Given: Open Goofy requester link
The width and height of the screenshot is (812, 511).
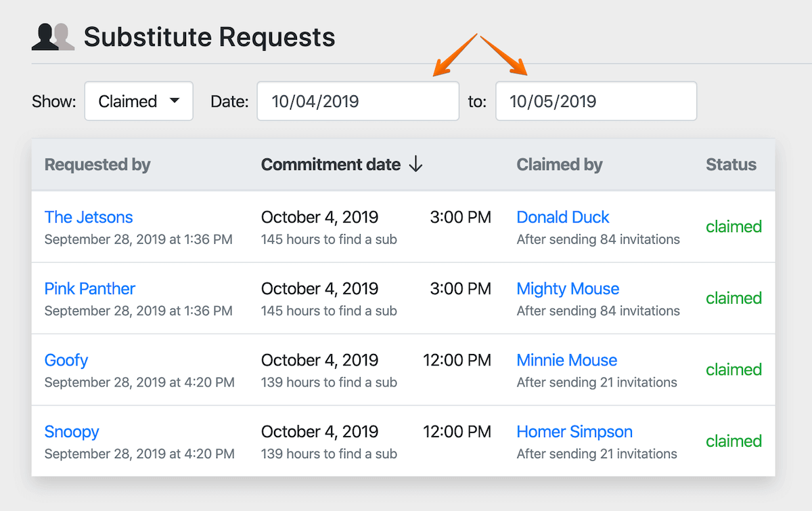Looking at the screenshot, I should point(66,360).
